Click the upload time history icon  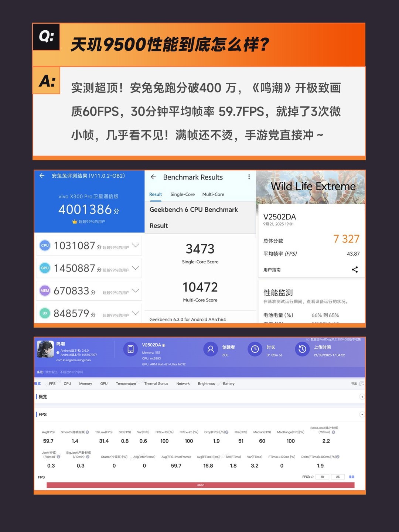pos(302,349)
